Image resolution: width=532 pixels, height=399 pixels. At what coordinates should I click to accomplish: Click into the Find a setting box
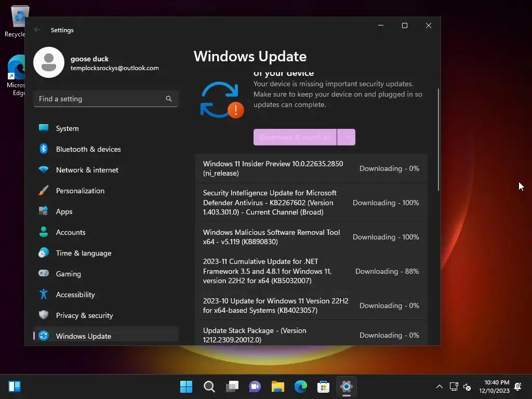[x=106, y=99]
